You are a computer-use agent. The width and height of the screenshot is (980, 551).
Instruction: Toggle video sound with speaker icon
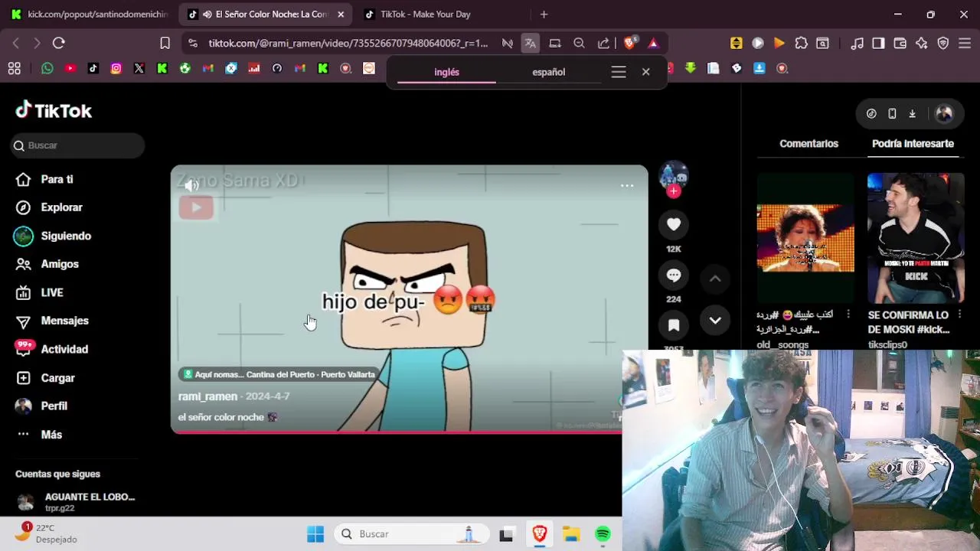[x=191, y=185]
